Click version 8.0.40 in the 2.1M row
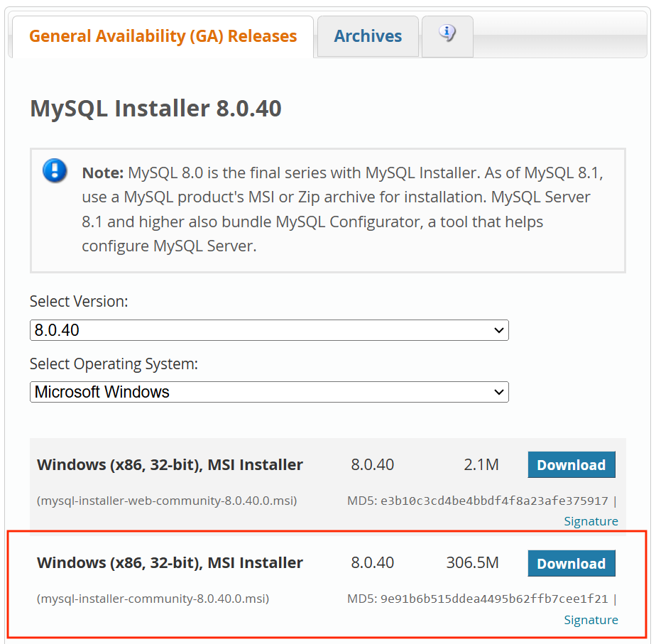 [x=372, y=464]
